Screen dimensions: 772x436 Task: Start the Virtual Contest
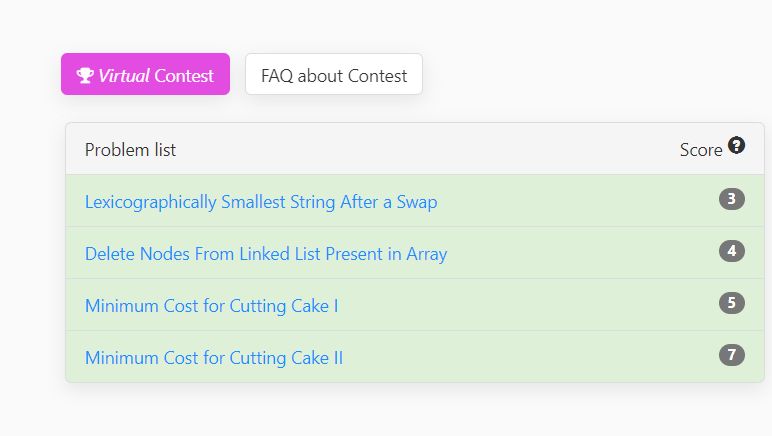tap(145, 74)
